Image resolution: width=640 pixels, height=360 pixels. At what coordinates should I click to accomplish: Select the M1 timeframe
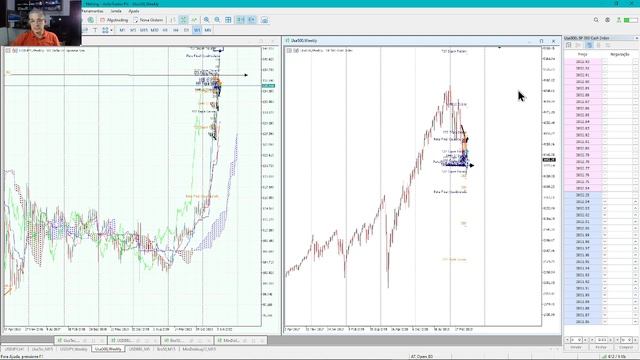122,30
